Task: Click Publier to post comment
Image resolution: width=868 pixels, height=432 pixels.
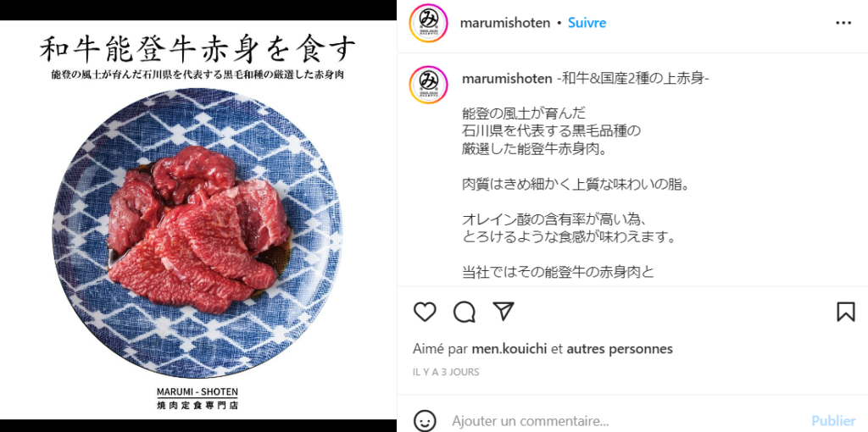Action: click(x=833, y=420)
